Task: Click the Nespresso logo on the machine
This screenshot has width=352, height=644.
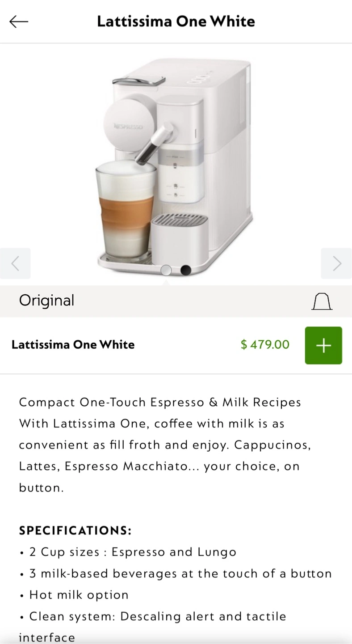Action: [x=128, y=127]
